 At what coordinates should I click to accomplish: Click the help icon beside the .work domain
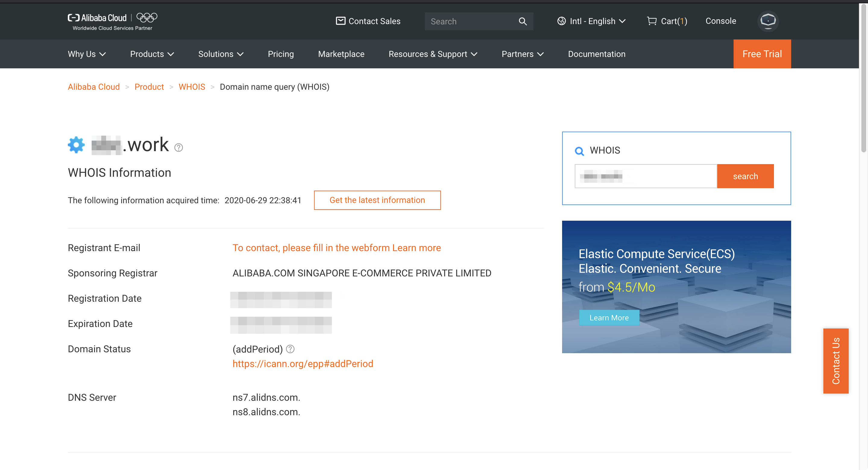178,148
